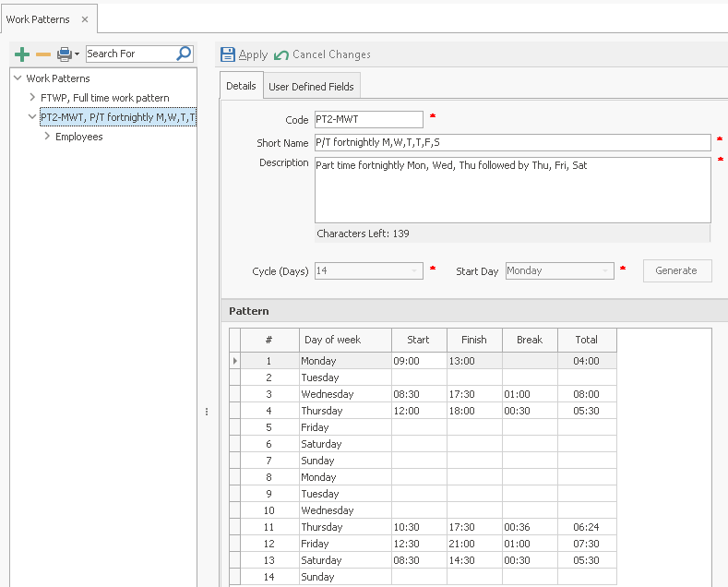
Task: Click the row 1 Total cell 04:00
Action: pos(588,361)
